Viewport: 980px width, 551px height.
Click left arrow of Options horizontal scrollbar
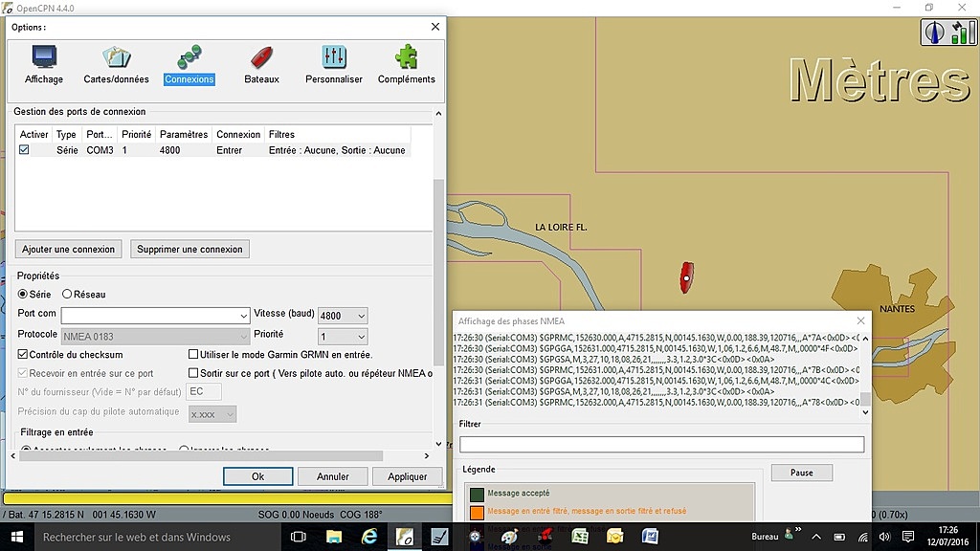[x=13, y=456]
